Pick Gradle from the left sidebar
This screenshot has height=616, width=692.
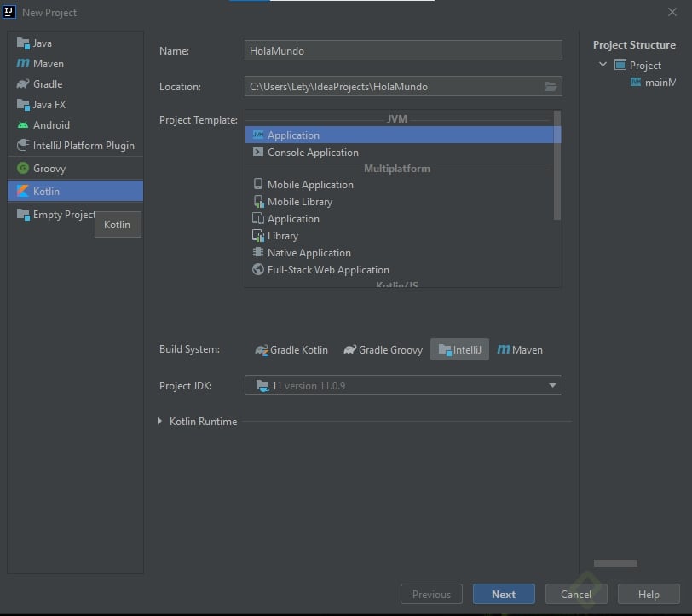[x=75, y=83]
